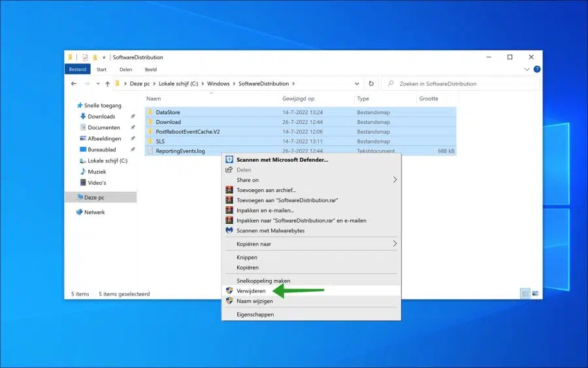Viewport: 588px width, 368px height.
Task: Open Netwerk in navigation pane
Action: 95,212
